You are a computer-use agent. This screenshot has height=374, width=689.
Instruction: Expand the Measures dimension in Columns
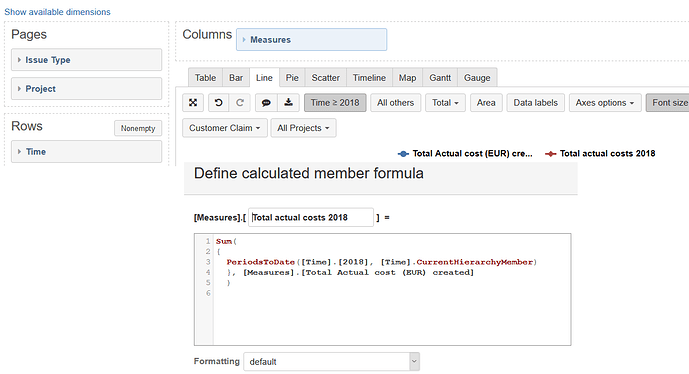312,40
